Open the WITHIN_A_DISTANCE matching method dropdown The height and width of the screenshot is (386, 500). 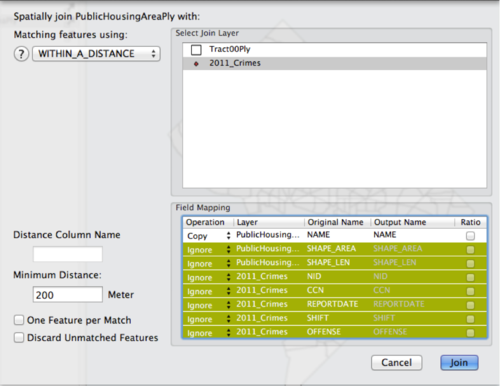pyautogui.click(x=96, y=54)
